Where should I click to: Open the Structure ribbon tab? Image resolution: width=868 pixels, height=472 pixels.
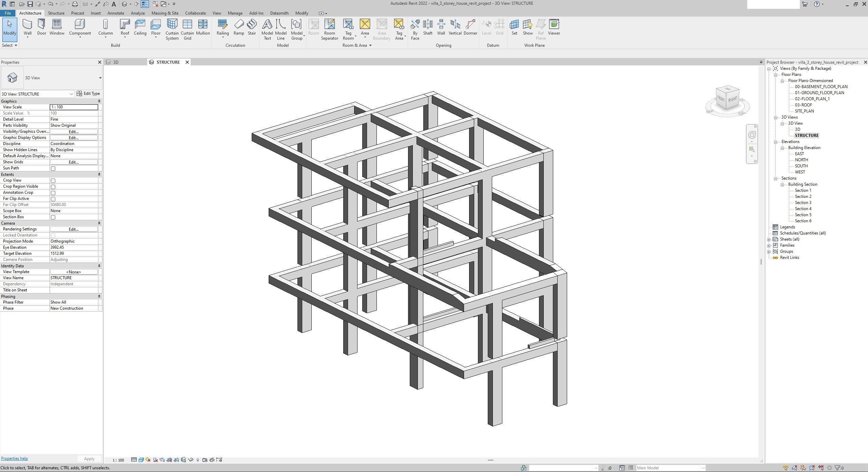tap(56, 13)
